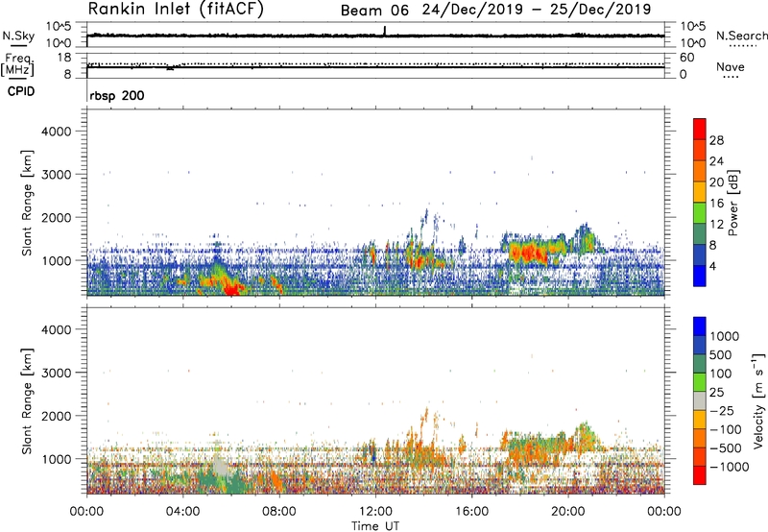Click the '60' Nave axis tick label
Image resolution: width=768 pixels, height=532 pixels.
click(x=686, y=58)
